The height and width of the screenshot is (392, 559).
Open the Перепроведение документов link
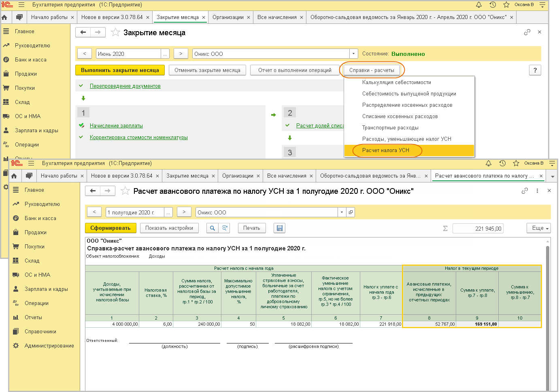click(125, 86)
